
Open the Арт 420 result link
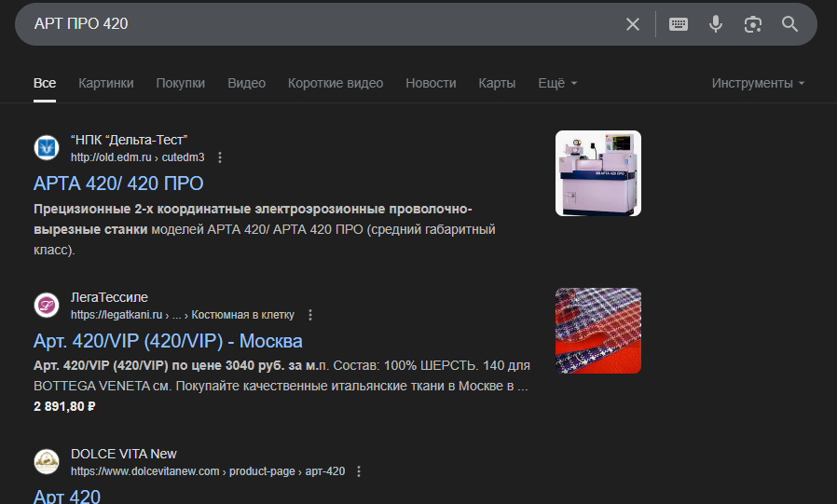tap(67, 497)
